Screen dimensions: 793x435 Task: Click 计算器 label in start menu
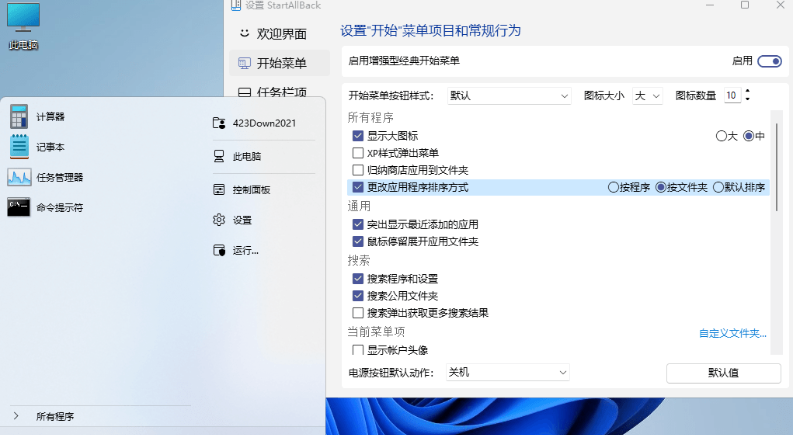tap(51, 117)
